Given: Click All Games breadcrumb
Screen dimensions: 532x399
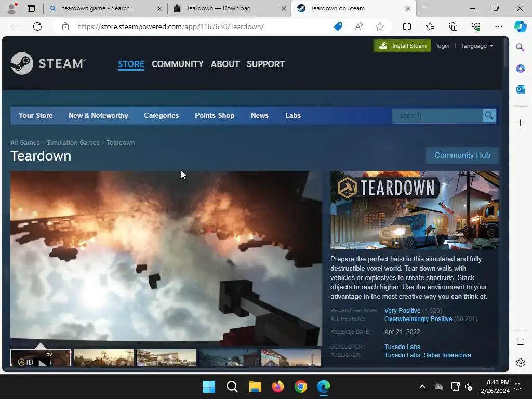Looking at the screenshot, I should (25, 143).
